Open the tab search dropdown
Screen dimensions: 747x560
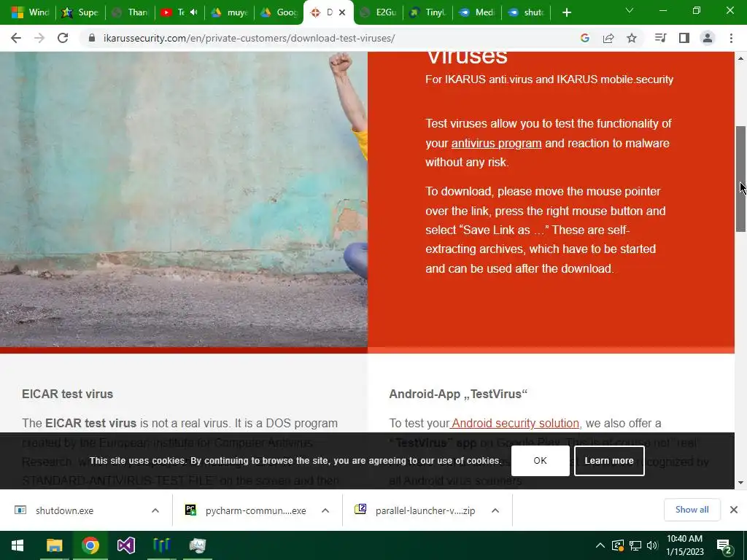pyautogui.click(x=630, y=10)
